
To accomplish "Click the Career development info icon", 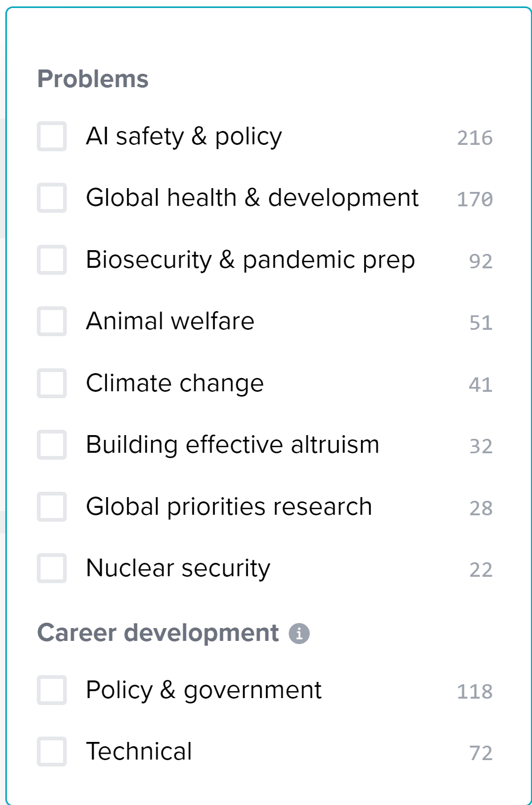I will click(299, 633).
